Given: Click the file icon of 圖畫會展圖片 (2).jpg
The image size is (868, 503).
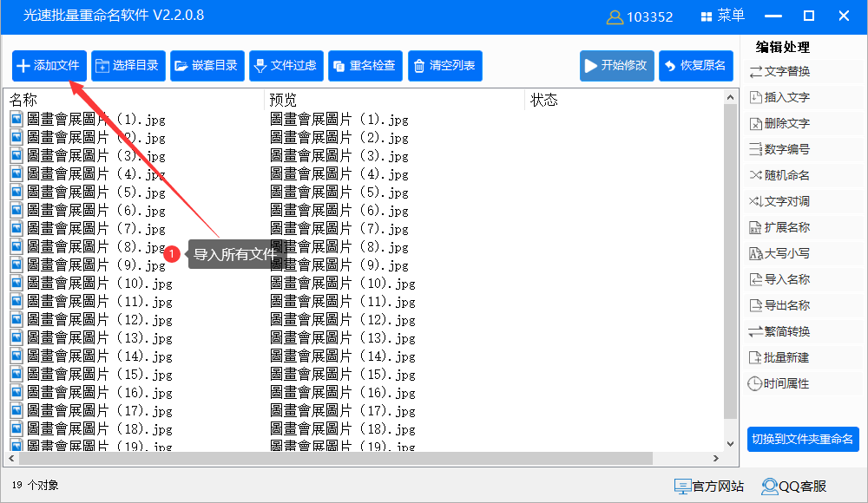Looking at the screenshot, I should click(16, 137).
